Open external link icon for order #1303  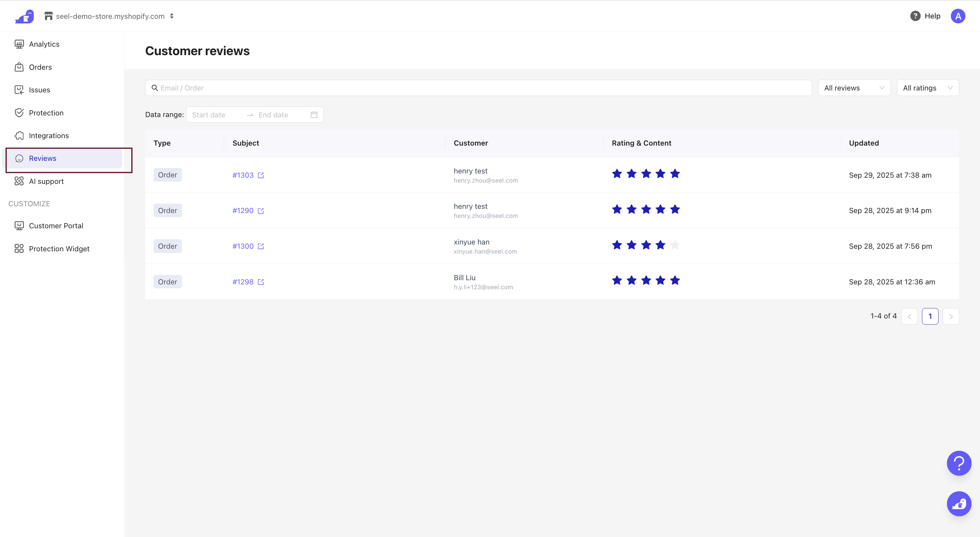261,175
